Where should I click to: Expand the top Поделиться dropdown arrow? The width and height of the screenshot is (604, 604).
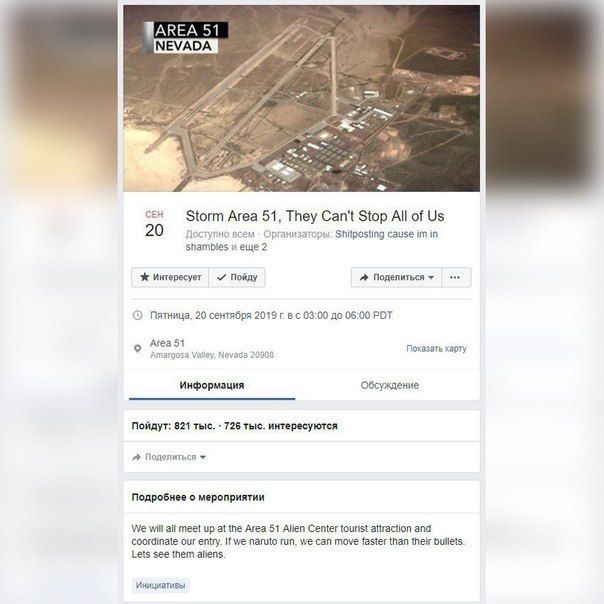[x=431, y=277]
